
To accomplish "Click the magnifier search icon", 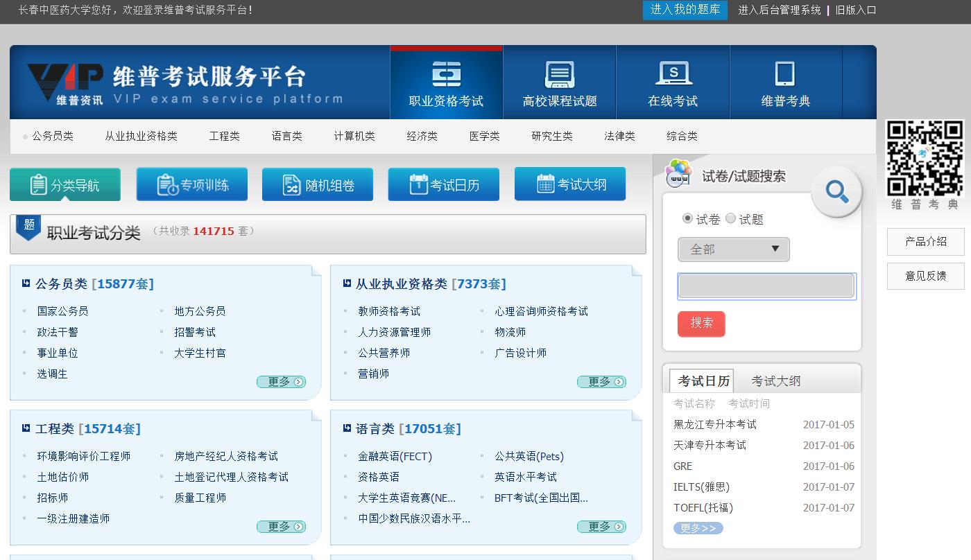I will coord(837,192).
